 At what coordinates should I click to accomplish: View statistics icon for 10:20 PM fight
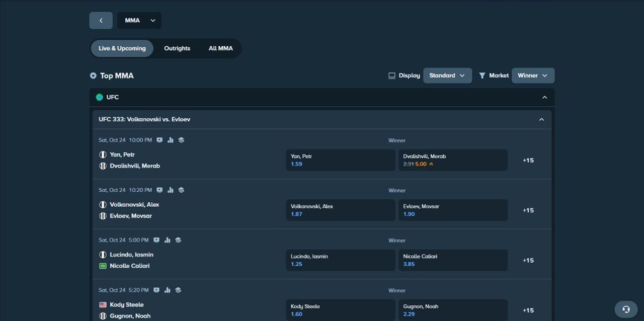pos(171,190)
